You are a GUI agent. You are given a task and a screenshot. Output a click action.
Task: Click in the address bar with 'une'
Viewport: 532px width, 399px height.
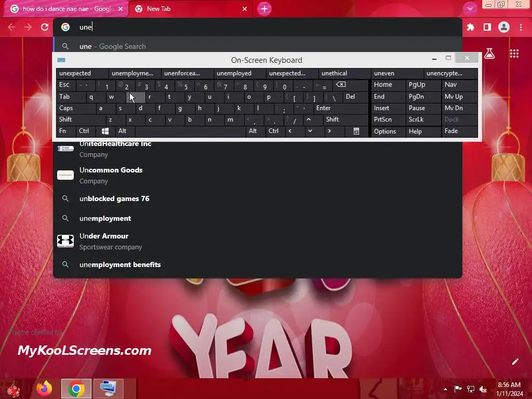(258, 27)
